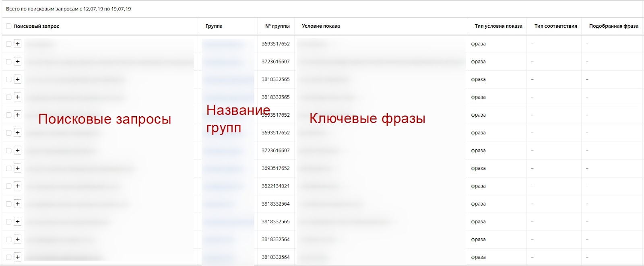Select first 3723616607 group number cell
The image size is (644, 266).
coord(276,62)
